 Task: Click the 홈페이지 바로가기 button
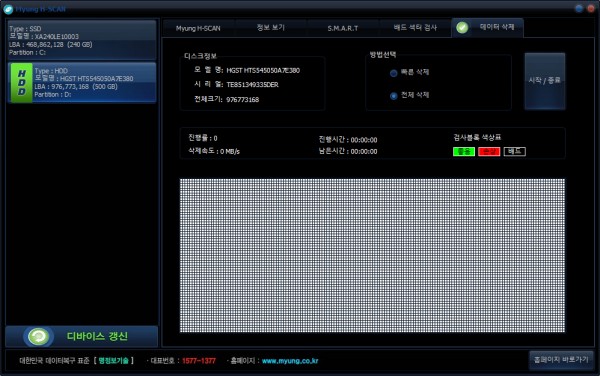561,360
